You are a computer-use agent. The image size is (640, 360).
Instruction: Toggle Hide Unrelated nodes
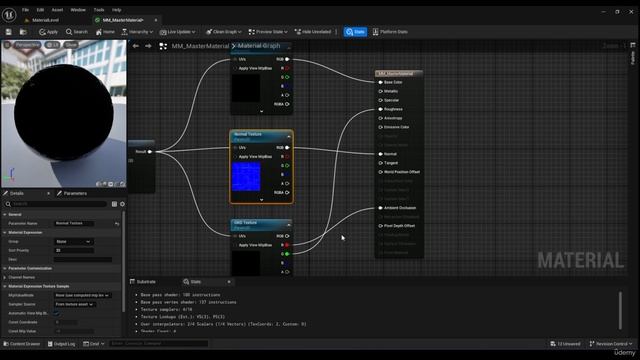coord(313,32)
